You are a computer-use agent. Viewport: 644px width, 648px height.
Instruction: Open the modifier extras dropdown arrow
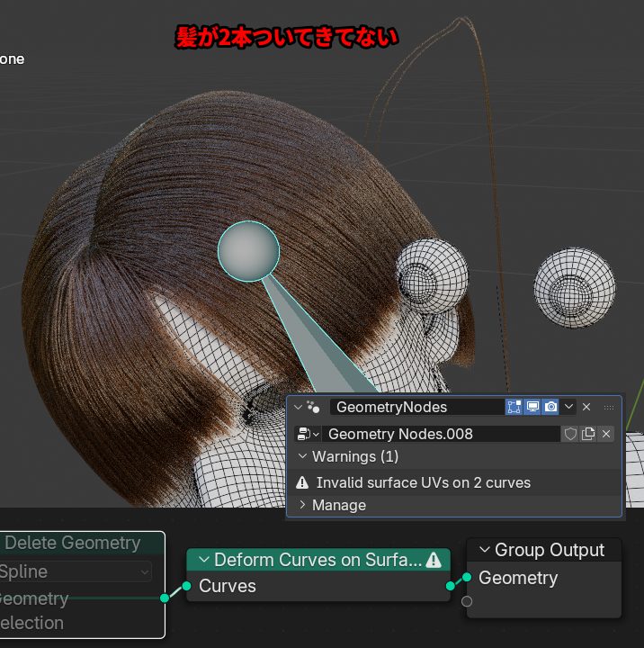[x=569, y=407]
